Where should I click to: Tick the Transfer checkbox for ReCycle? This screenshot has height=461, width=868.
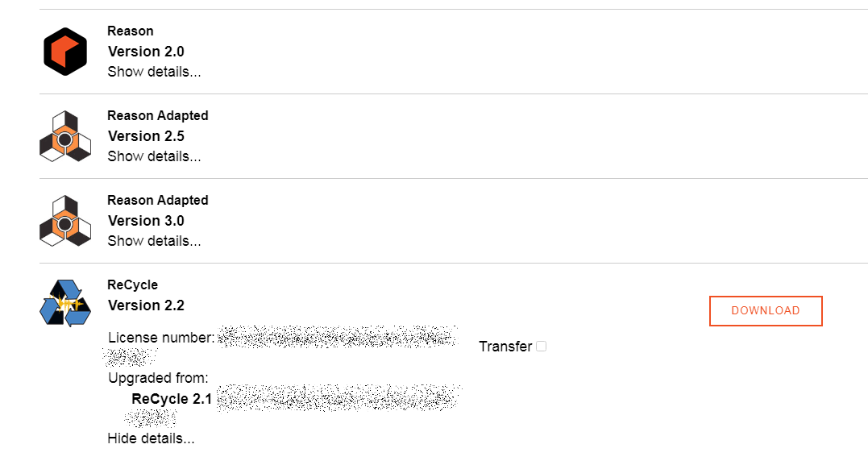coord(542,347)
